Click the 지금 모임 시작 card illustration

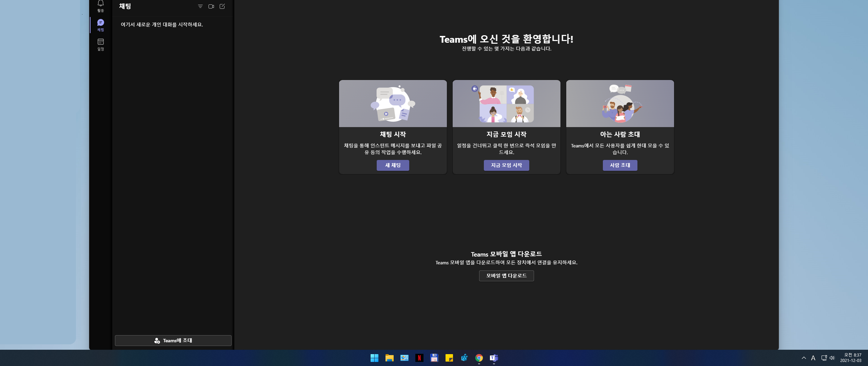pyautogui.click(x=506, y=104)
